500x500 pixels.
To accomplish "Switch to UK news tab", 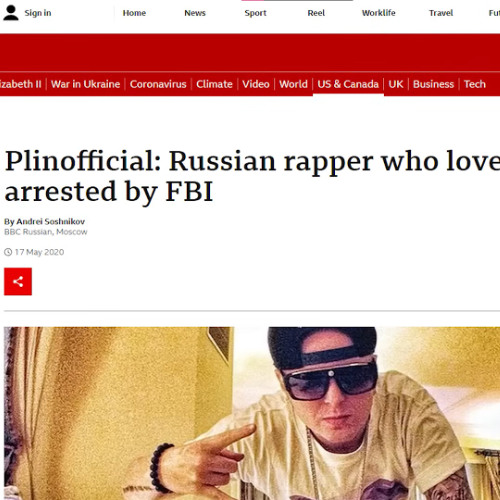I will tap(396, 84).
